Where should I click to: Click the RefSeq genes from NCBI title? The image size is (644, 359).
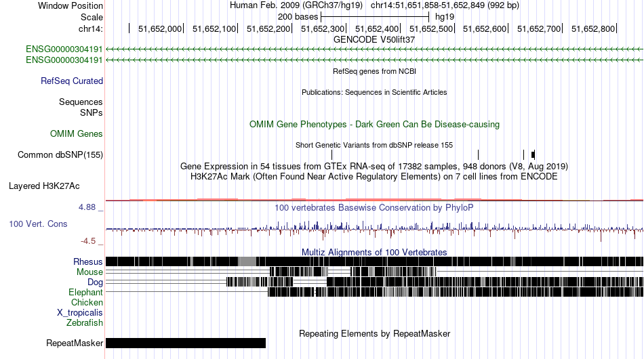coord(374,71)
